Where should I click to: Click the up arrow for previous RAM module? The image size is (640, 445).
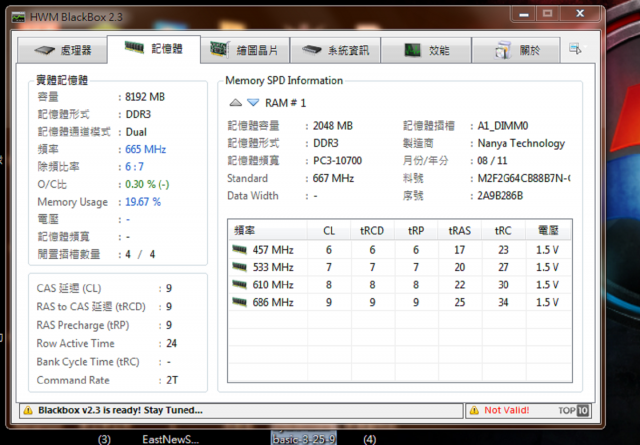click(236, 102)
